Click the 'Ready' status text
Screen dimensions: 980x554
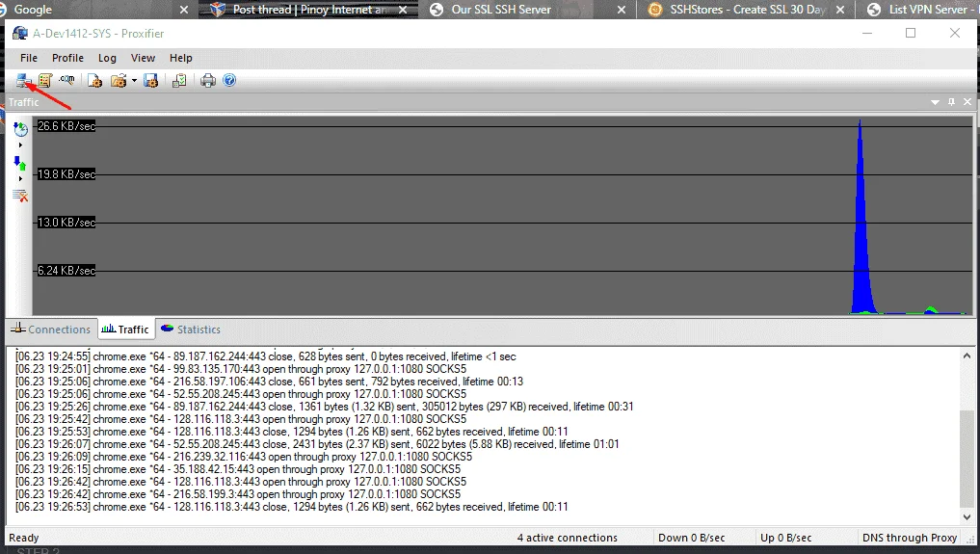[24, 538]
